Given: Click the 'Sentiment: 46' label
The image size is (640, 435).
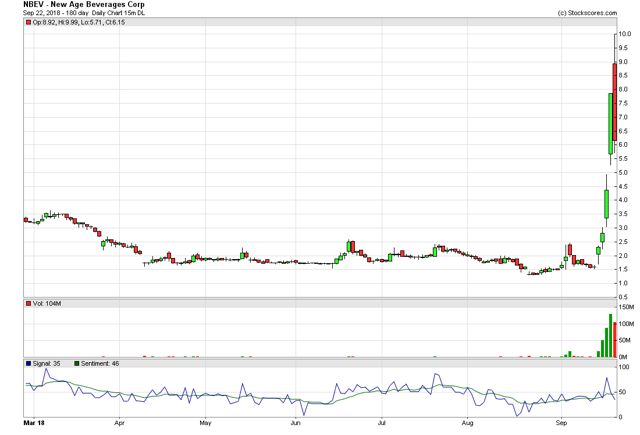Looking at the screenshot, I should [x=100, y=364].
